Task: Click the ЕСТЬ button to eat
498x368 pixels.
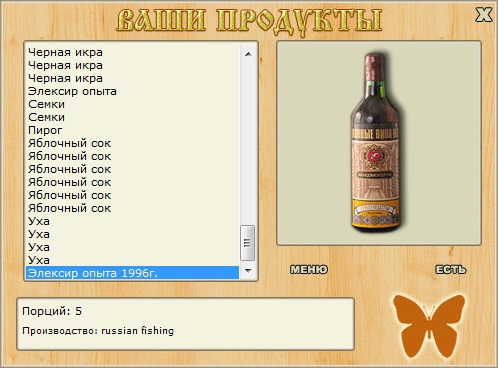Action: click(x=451, y=269)
